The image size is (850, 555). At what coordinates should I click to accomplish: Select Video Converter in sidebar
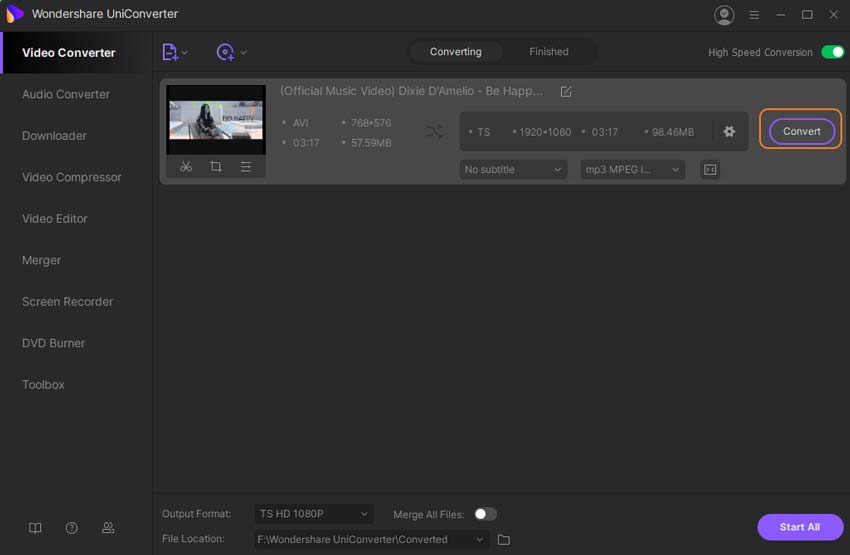pyautogui.click(x=69, y=53)
